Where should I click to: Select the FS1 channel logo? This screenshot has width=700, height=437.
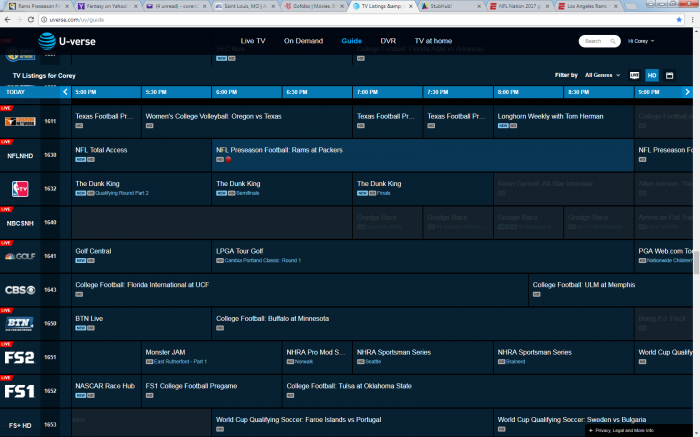click(19, 391)
